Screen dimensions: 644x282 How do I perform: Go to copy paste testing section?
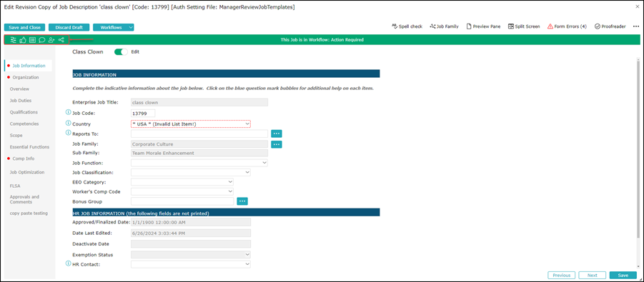[29, 213]
